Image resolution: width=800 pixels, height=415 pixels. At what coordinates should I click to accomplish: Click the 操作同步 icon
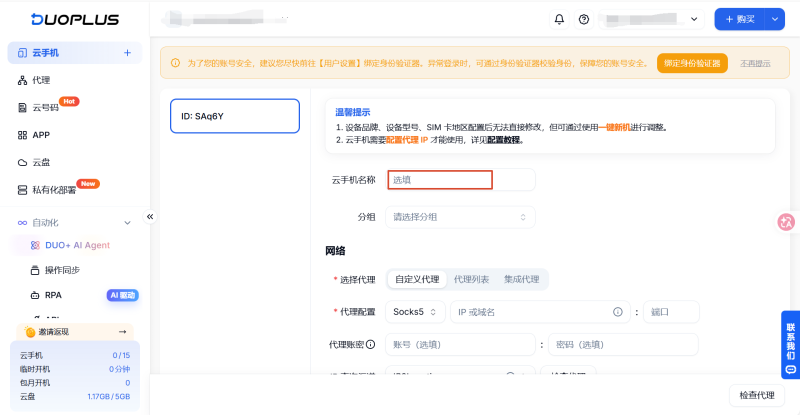[35, 270]
